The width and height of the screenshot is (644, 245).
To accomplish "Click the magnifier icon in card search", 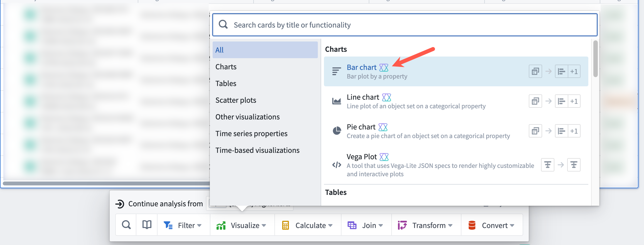I will pyautogui.click(x=223, y=24).
